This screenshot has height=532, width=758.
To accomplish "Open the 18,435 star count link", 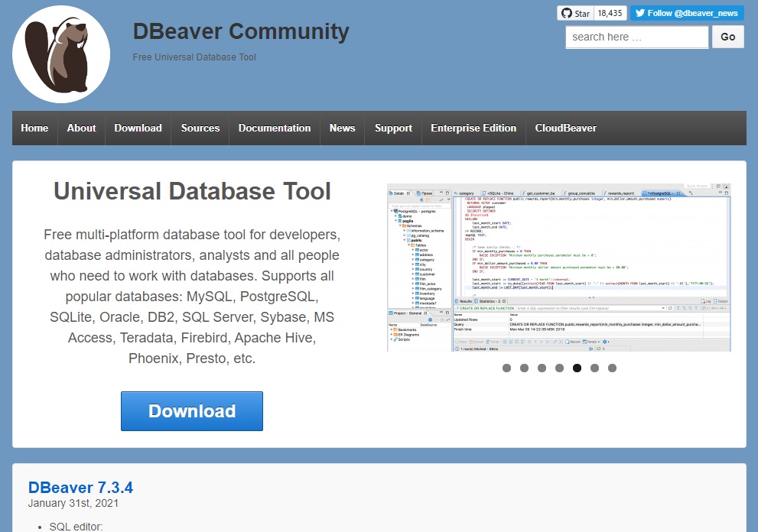I will click(610, 13).
